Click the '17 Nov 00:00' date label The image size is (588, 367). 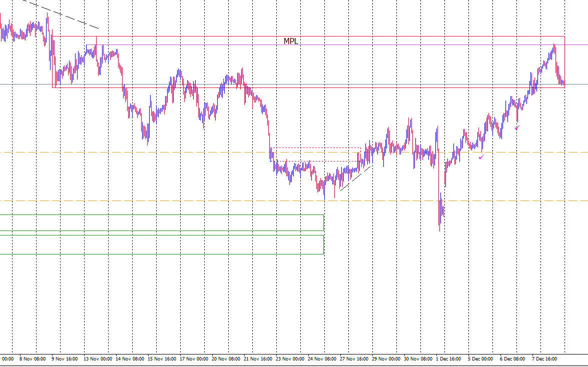(194, 359)
